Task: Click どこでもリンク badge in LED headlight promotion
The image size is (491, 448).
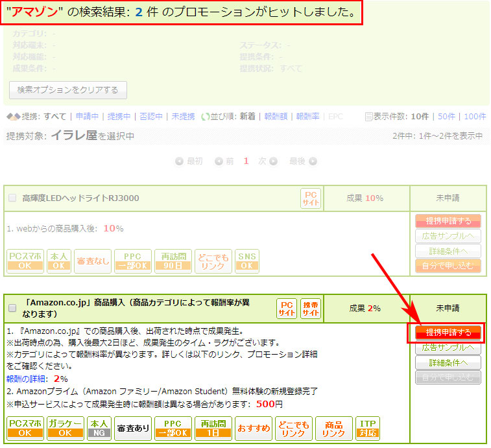Action: point(213,261)
